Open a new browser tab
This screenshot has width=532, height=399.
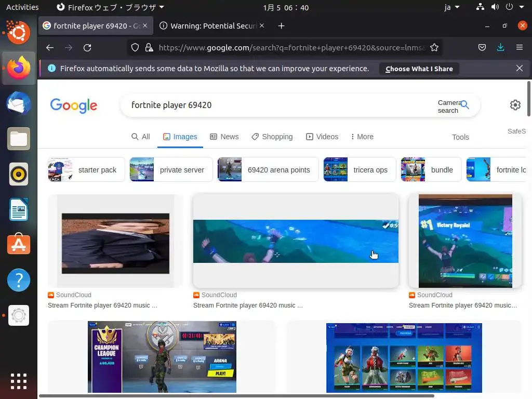click(x=281, y=26)
